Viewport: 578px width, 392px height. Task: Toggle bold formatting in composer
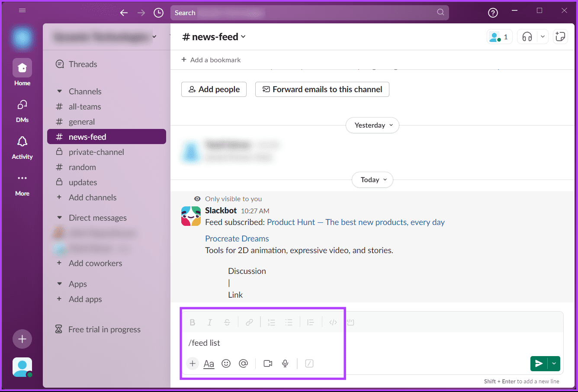point(193,322)
